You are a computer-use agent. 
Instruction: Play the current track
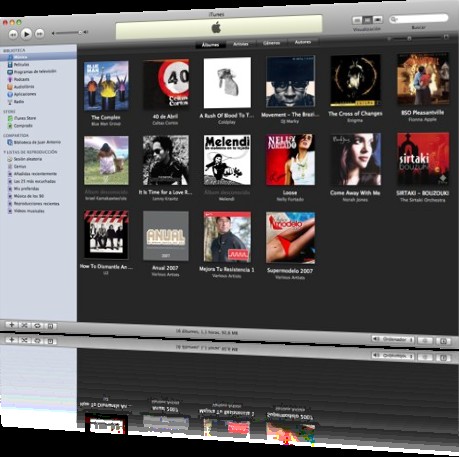tap(26, 34)
